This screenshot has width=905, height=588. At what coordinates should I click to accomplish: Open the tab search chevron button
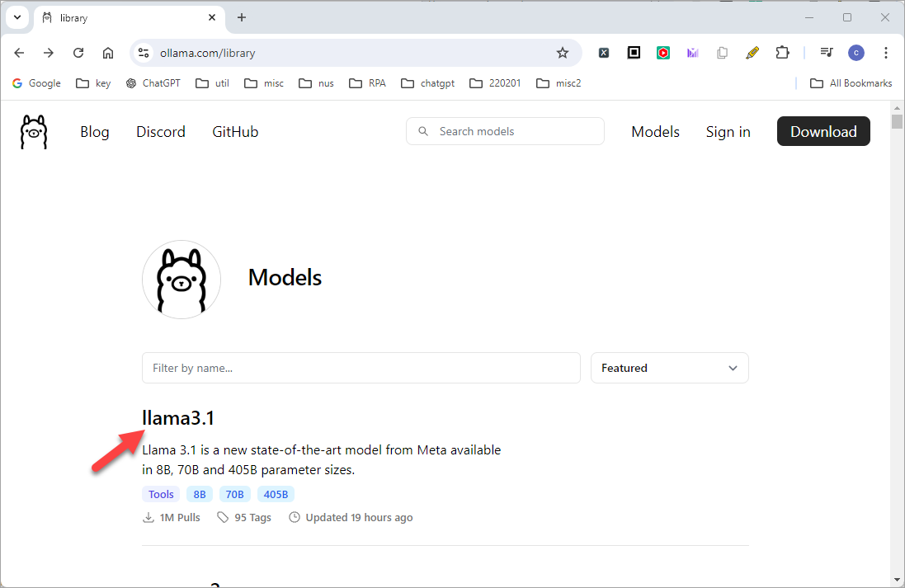click(x=17, y=17)
